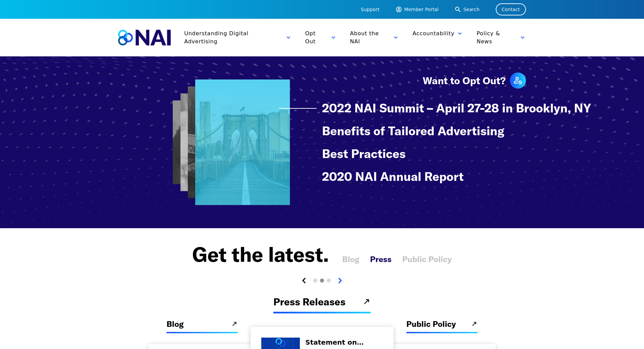Click the Blog section heading link
The width and height of the screenshot is (644, 349).
[x=175, y=324]
